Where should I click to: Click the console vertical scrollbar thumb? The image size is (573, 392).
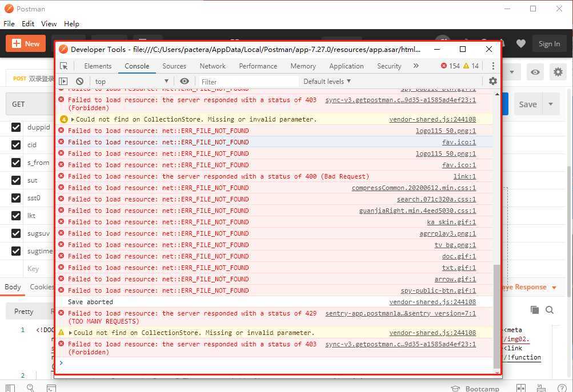[x=496, y=317]
